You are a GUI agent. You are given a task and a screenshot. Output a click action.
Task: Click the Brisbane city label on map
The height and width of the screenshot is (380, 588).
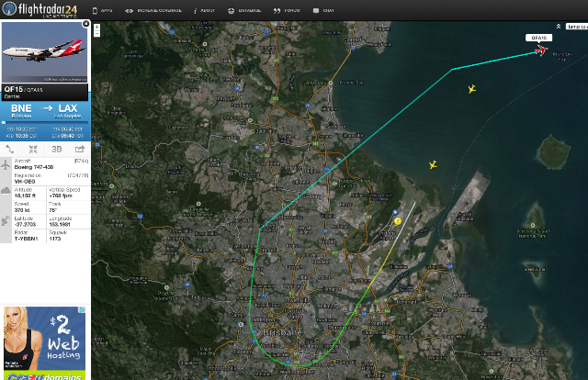click(x=282, y=332)
